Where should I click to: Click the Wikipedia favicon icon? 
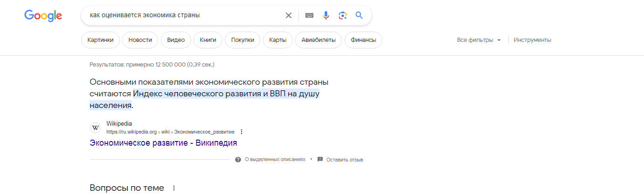[96, 128]
